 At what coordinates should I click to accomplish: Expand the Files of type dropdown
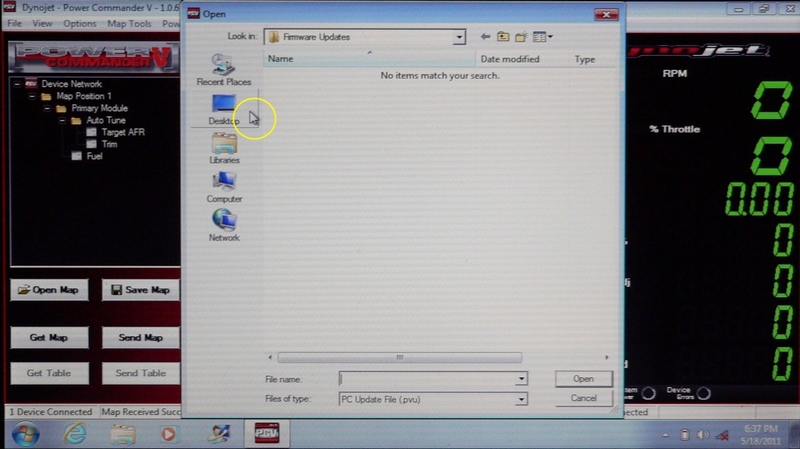[521, 399]
